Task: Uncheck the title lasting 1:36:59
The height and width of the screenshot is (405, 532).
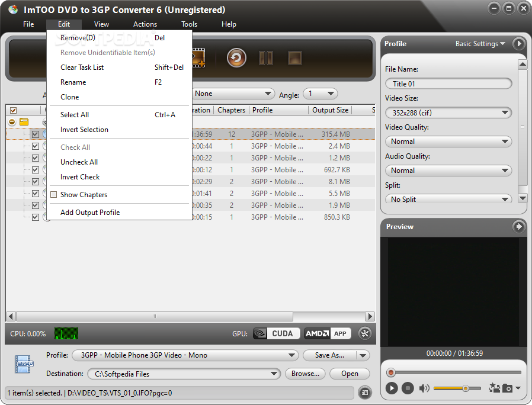Action: tap(36, 134)
